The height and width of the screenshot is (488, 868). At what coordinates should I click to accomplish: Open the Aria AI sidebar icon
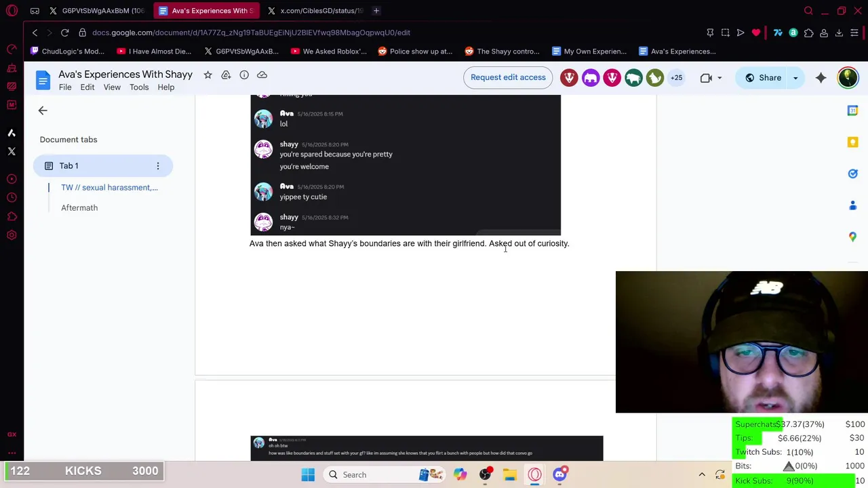[x=12, y=133]
